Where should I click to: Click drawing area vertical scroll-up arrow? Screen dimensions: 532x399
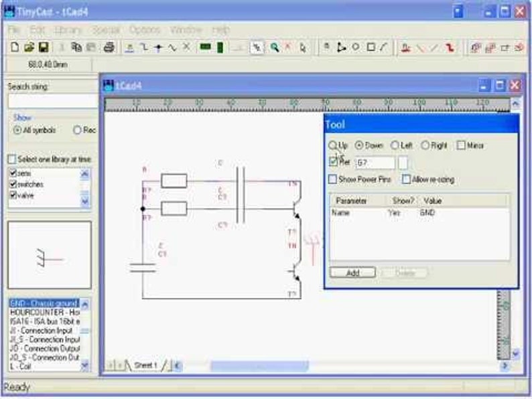515,103
